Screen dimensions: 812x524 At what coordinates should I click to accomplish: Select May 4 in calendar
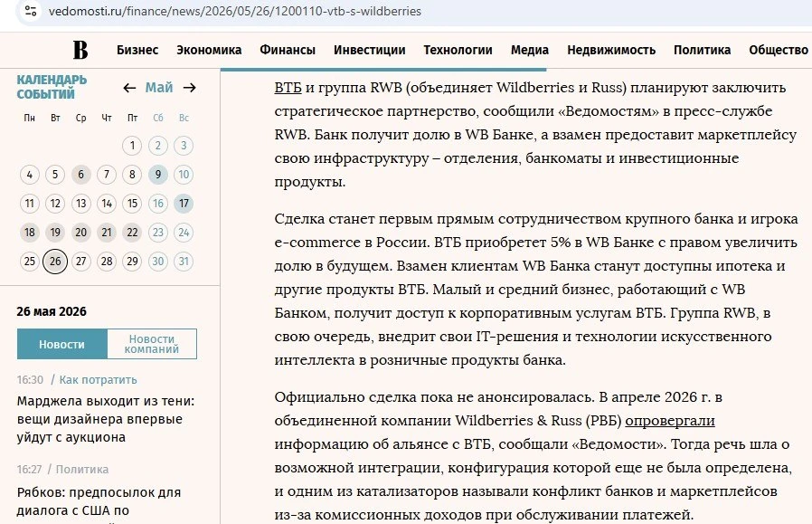click(30, 175)
